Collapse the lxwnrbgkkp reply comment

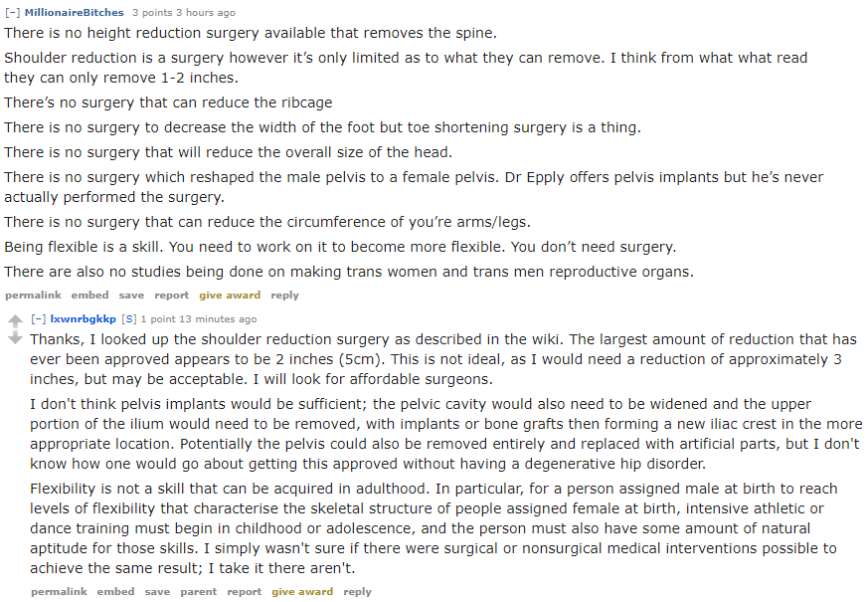(38, 319)
